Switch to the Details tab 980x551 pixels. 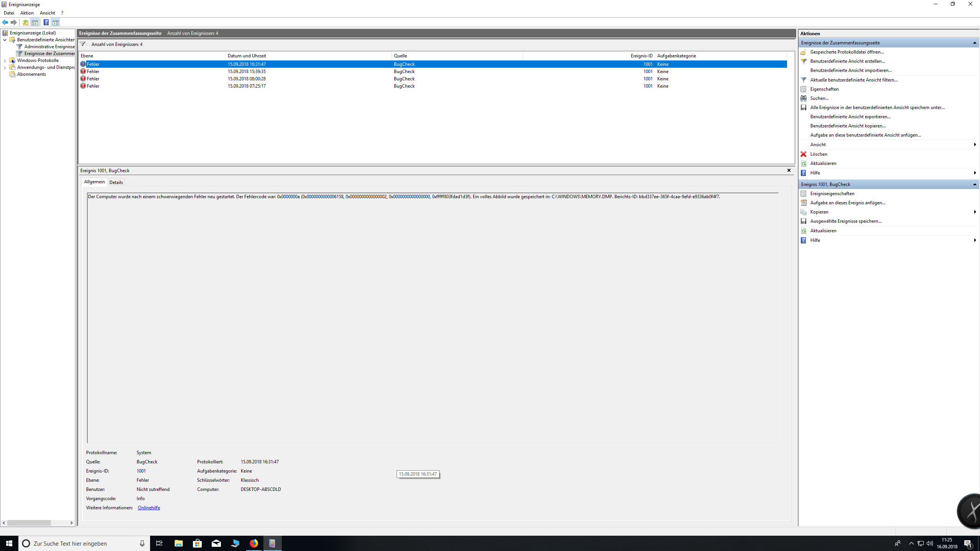[x=116, y=183]
